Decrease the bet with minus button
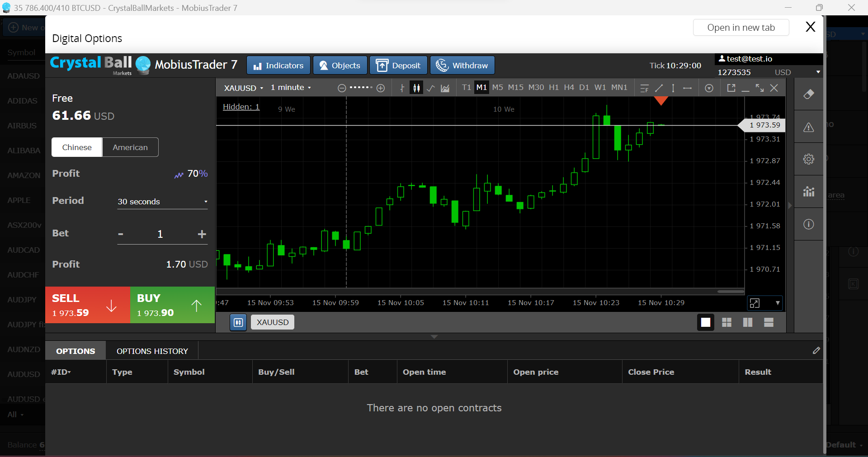Screen dimensions: 868x457 pos(121,234)
